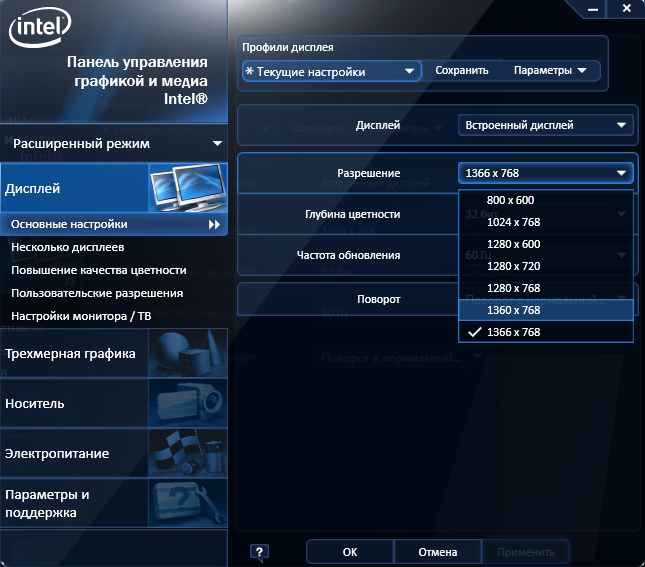Collapse the 1366 x 768 resolution dropdown
Image resolution: width=645 pixels, height=567 pixels.
tap(545, 173)
